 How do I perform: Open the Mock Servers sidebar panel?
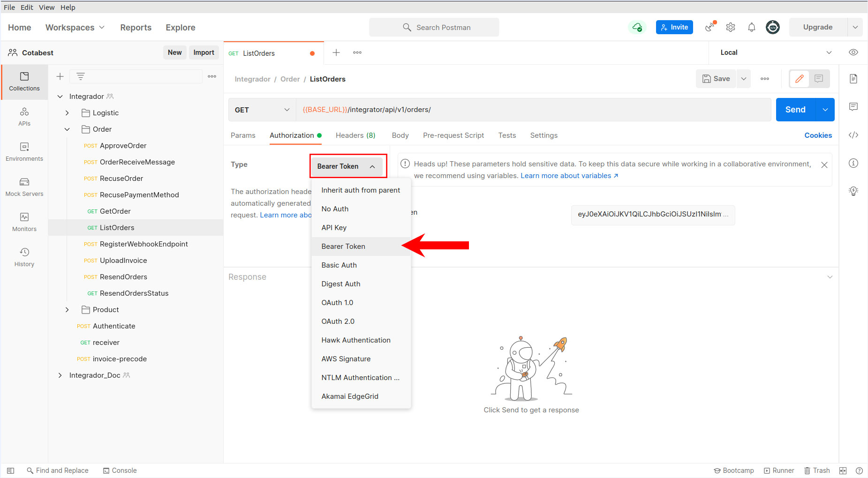point(24,187)
